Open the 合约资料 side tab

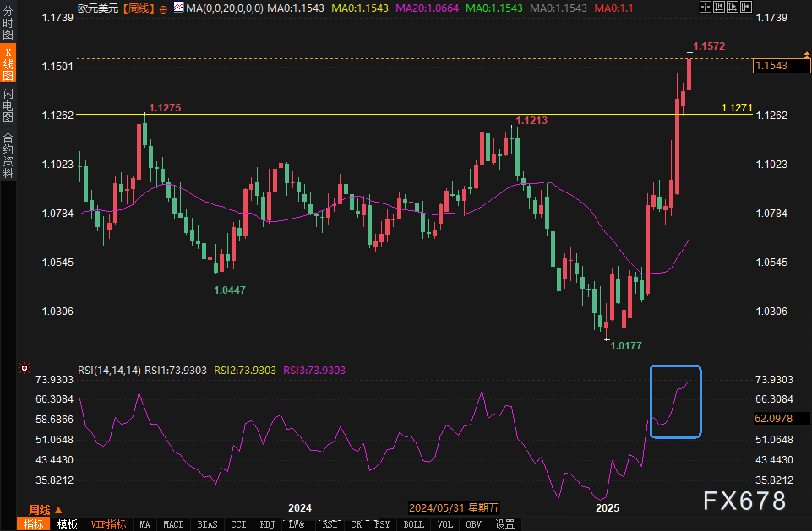[8, 154]
